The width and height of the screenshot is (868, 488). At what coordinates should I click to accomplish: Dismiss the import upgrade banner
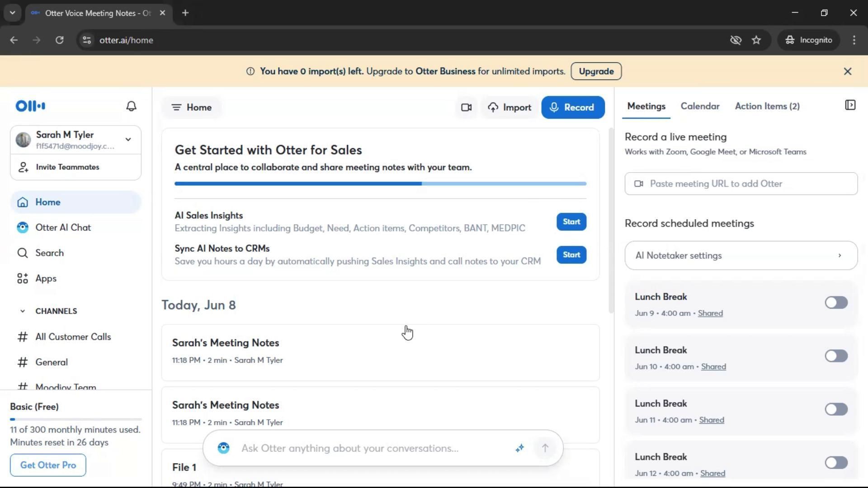(847, 71)
